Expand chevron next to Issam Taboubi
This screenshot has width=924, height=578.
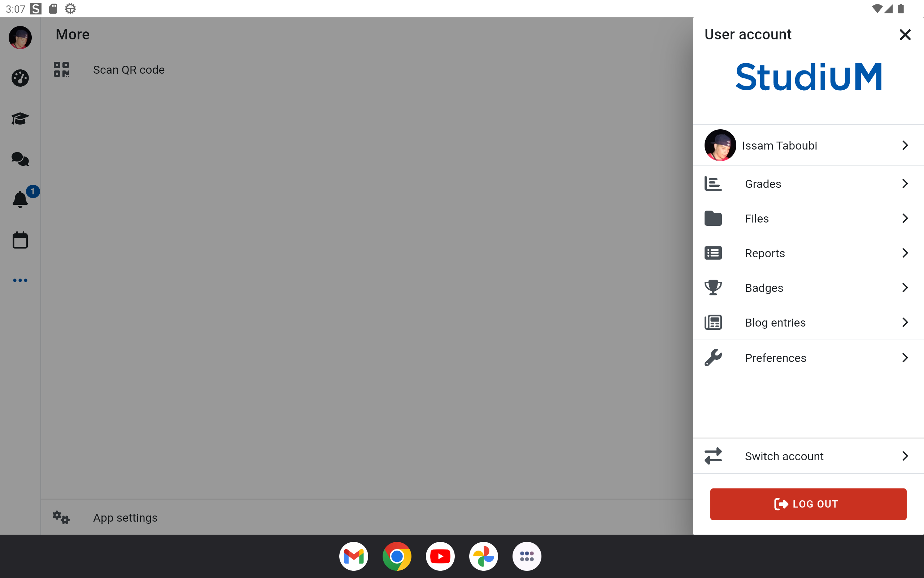pos(905,145)
